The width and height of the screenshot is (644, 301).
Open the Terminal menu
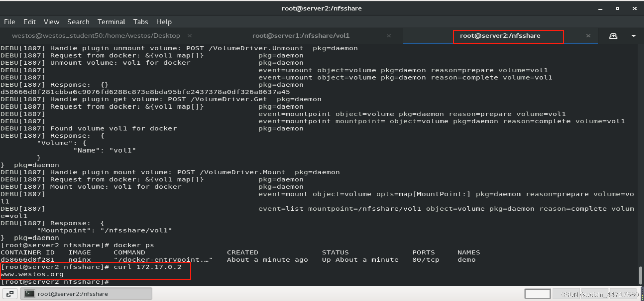pos(111,22)
